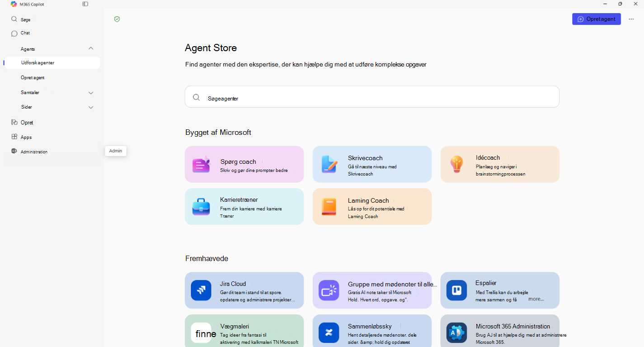
Task: Collapse the Agents section chevron
Action: tap(91, 48)
